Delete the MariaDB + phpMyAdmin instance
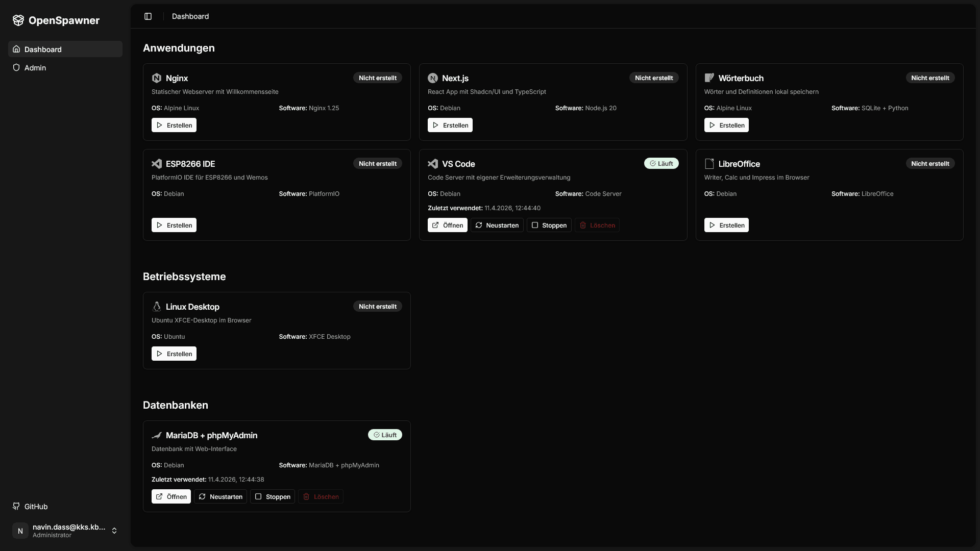980x551 pixels. [321, 496]
